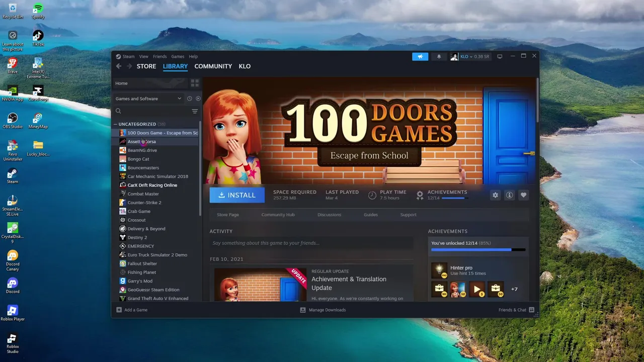Open Spotify desktop shortcut
Screen dimensions: 644x362
tap(38, 11)
